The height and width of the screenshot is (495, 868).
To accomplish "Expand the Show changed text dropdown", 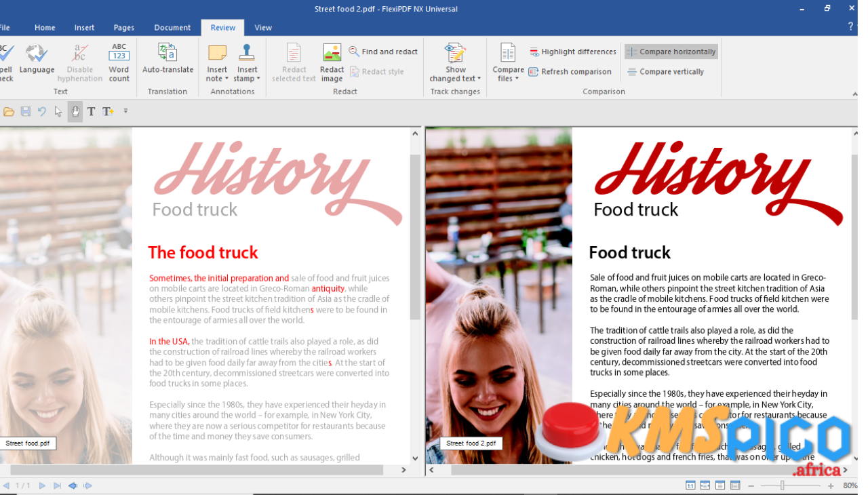I will click(x=455, y=63).
